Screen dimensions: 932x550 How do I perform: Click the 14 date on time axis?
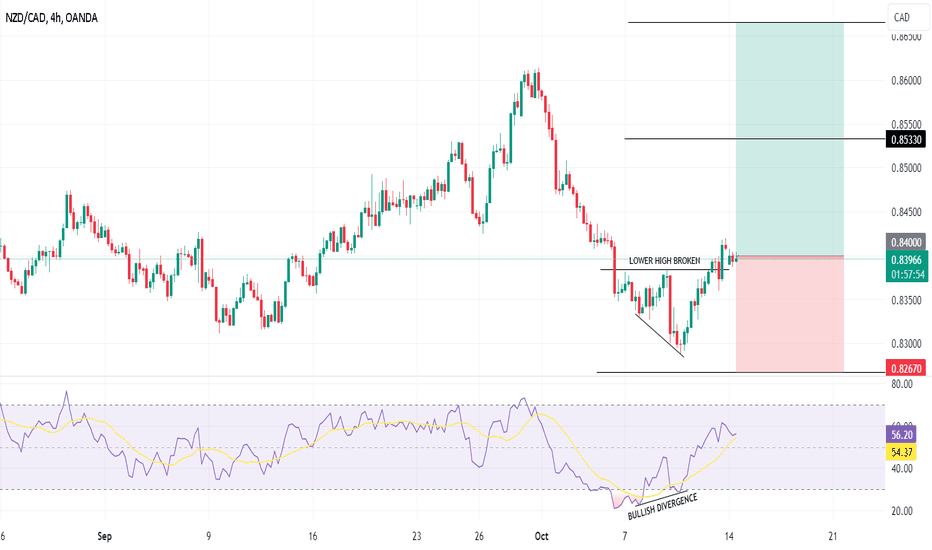729,536
